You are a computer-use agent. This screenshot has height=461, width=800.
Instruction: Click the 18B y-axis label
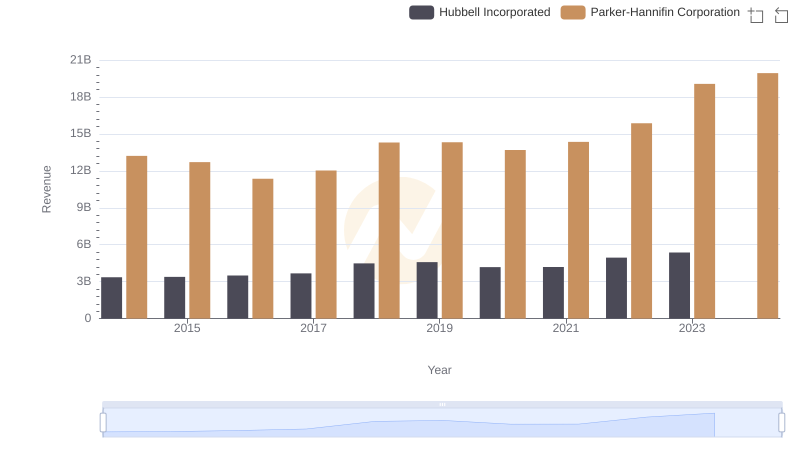(81, 97)
